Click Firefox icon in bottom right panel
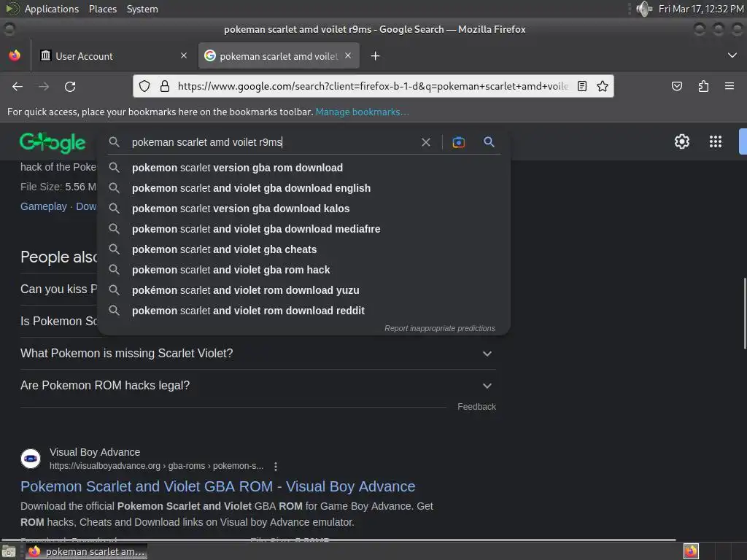Image resolution: width=747 pixels, height=560 pixels. point(691,551)
